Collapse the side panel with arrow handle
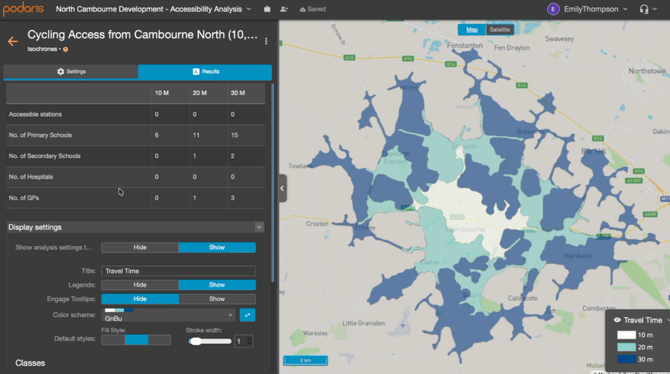 tap(282, 188)
